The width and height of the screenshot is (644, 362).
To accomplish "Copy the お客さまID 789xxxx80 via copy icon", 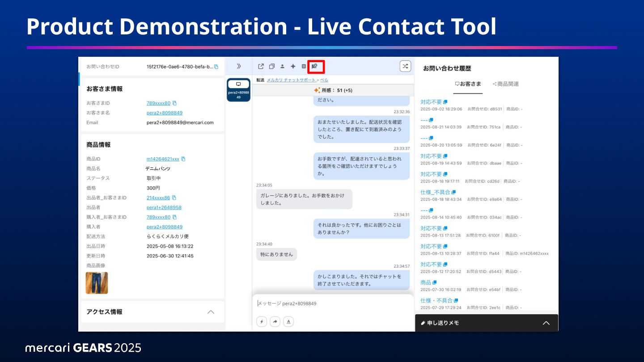I will click(x=174, y=103).
